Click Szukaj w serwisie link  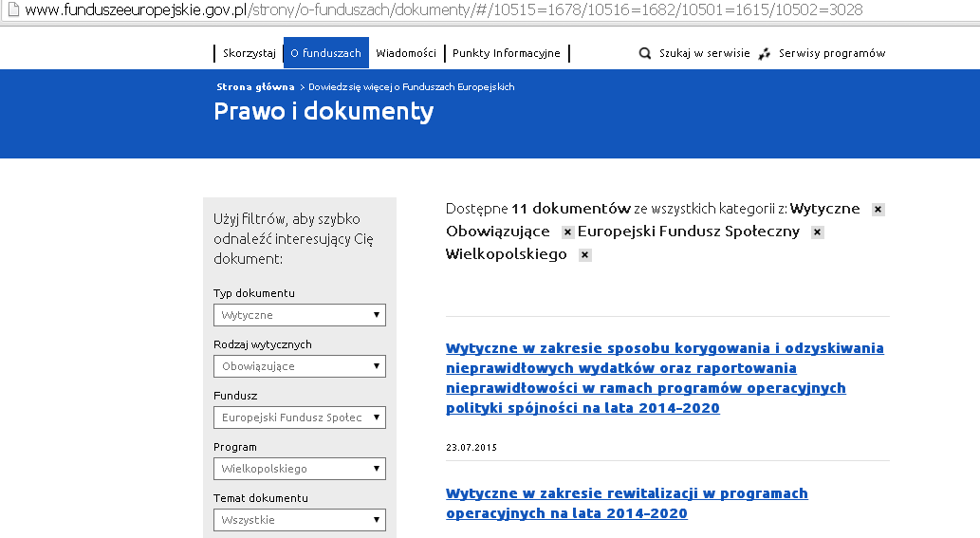pos(704,53)
